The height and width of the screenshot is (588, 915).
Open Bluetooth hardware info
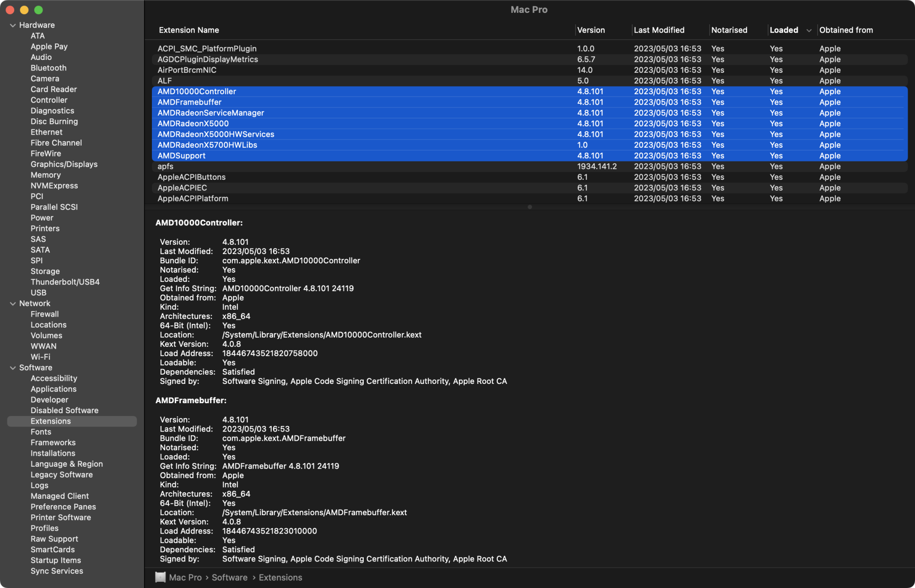click(48, 68)
